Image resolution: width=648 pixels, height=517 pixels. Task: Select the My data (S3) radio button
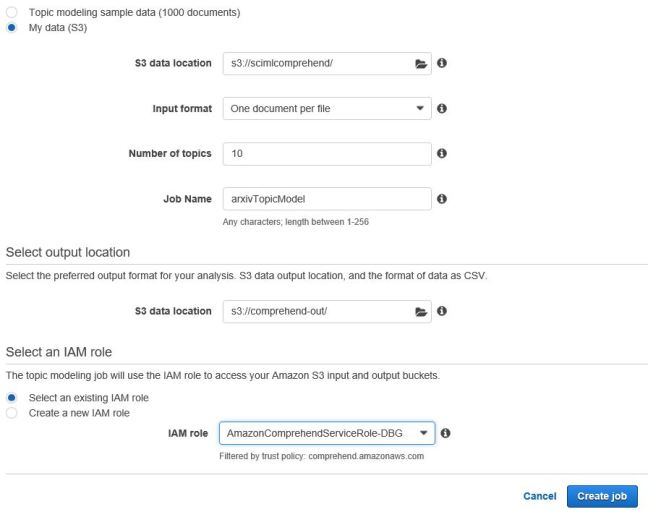coord(11,26)
